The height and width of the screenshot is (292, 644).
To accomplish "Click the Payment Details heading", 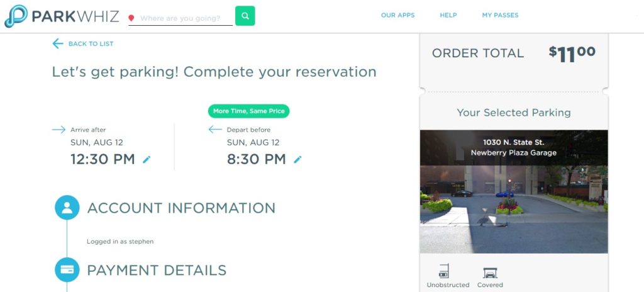I will pos(157,271).
